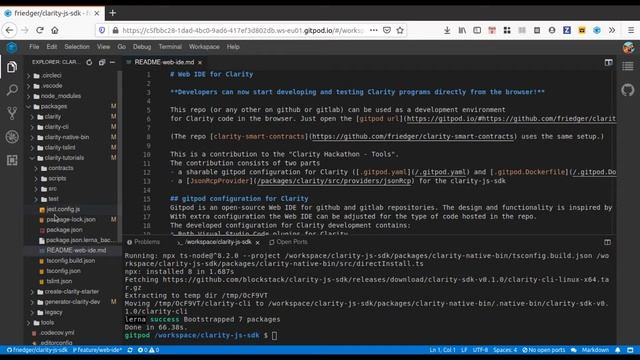Click the Gitpod logo in the top-left corner

coord(12,47)
